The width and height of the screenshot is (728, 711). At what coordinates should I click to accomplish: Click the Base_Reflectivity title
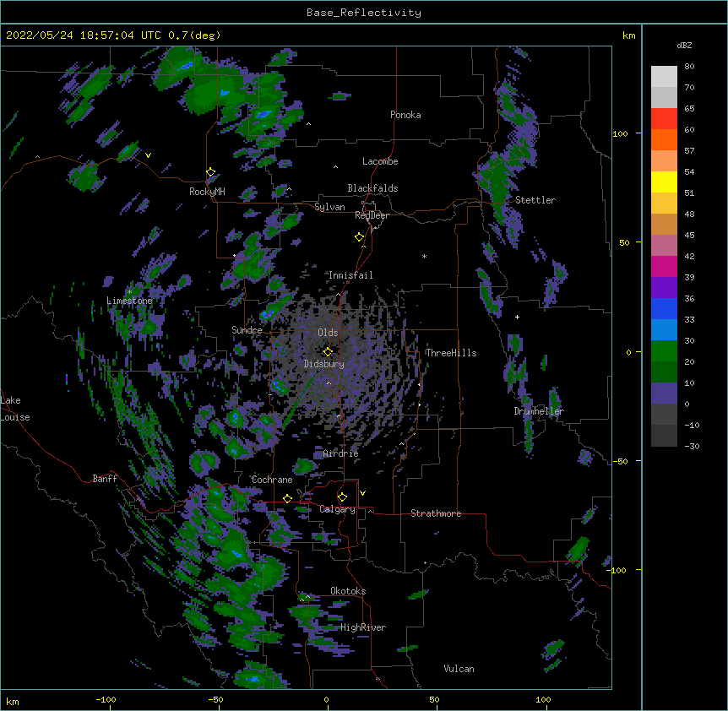(364, 13)
